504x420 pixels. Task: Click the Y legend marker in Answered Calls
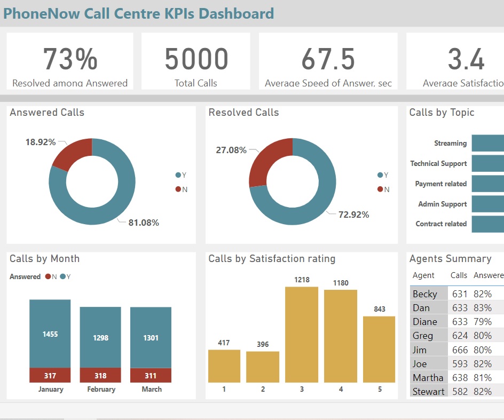tap(178, 175)
